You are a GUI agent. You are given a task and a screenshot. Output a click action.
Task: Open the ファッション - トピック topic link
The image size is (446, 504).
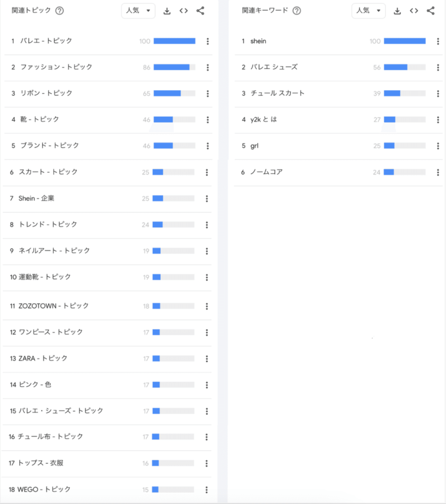pyautogui.click(x=56, y=67)
